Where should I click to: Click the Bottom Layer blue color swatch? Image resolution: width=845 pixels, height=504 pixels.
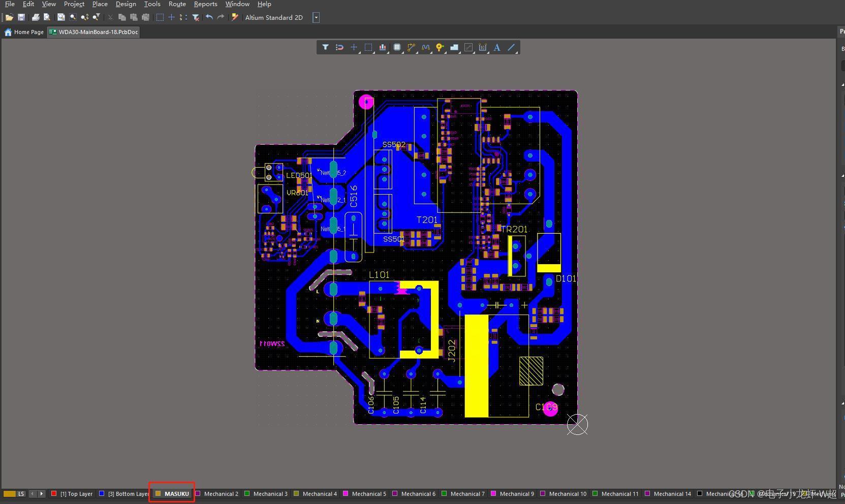(102, 493)
